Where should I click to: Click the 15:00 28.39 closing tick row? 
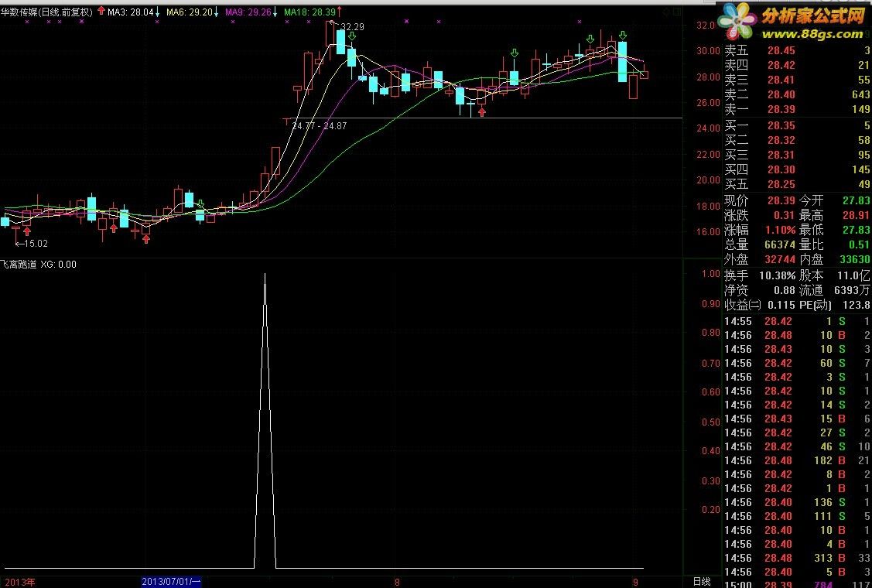point(797,584)
